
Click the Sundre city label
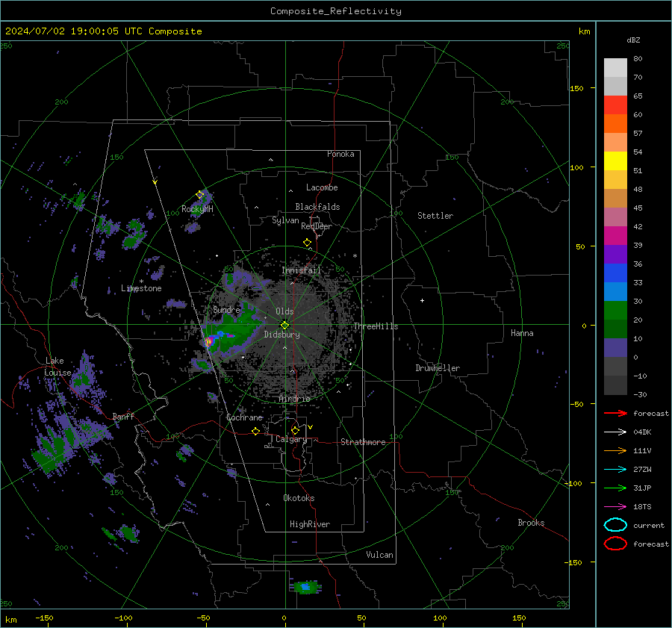pos(226,309)
